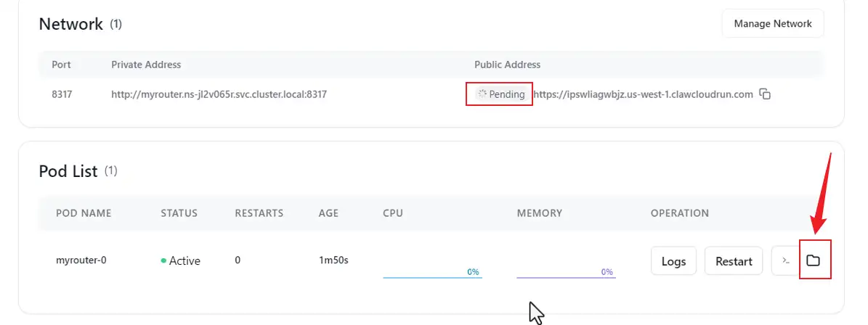Open the terminal for myrouter-0
The image size is (868, 325).
coord(784,260)
